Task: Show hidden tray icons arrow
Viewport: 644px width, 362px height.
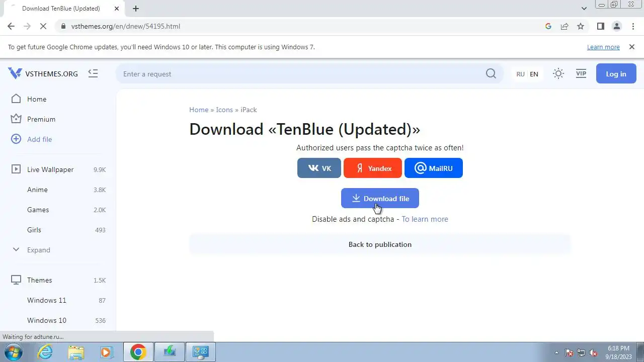Action: 556,352
